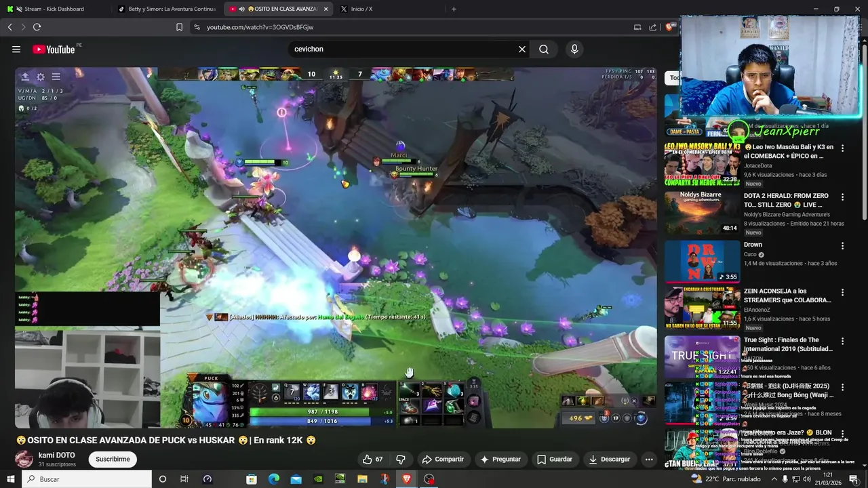The height and width of the screenshot is (488, 868).
Task: Subscribe to kami DOTO with Suscribirme
Action: click(x=113, y=459)
